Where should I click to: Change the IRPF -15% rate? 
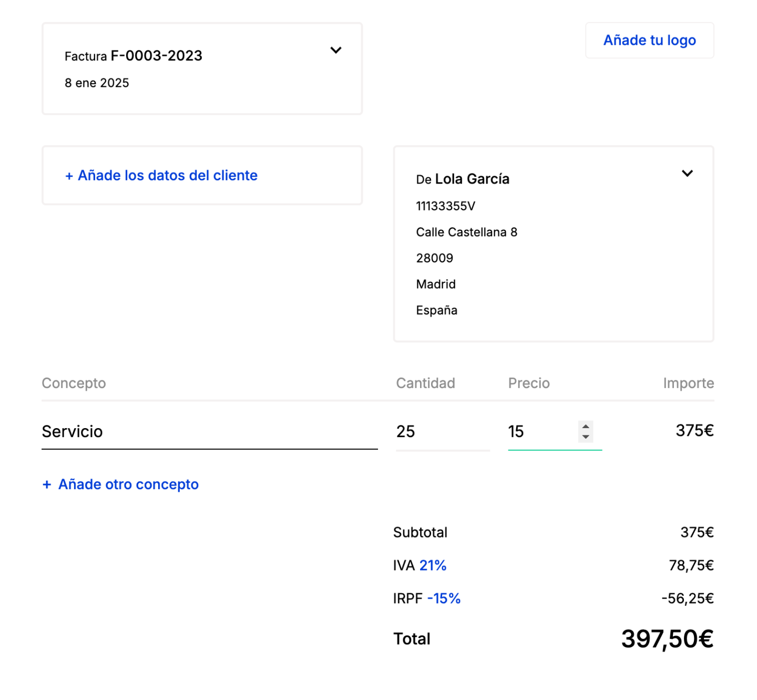(443, 598)
